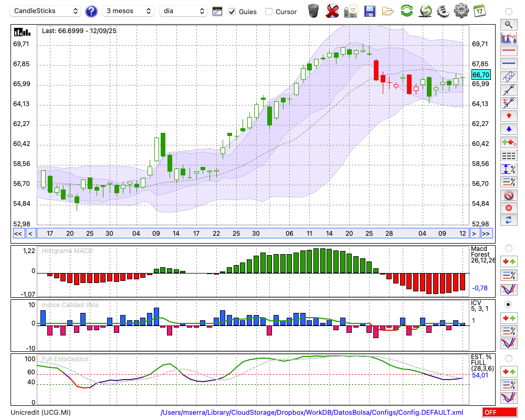Click the >> jump forward button

pos(486,234)
